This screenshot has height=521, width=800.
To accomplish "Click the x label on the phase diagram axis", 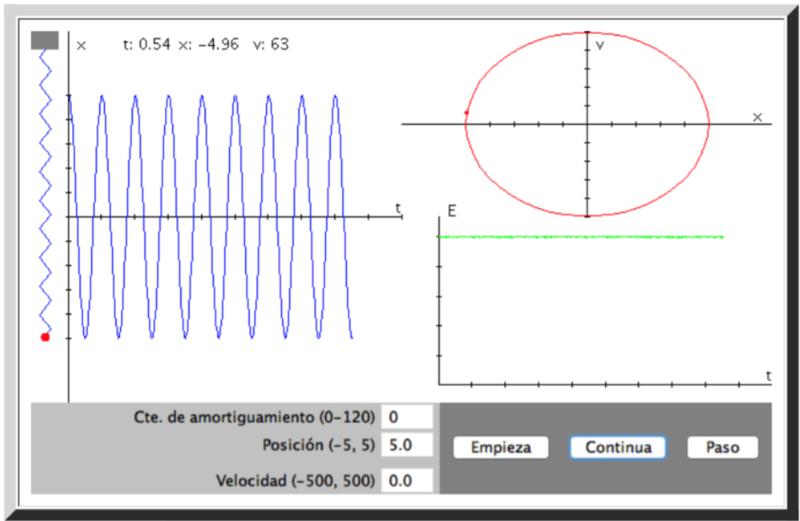I will [757, 117].
